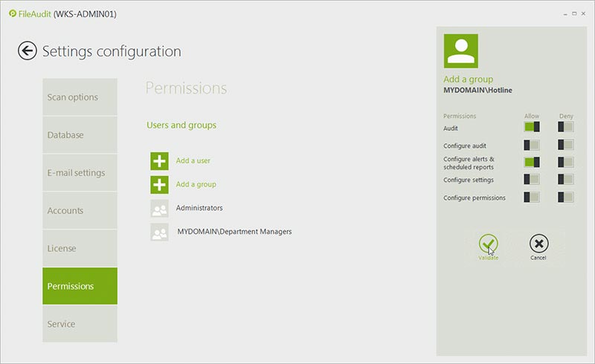595x364 pixels.
Task: Select the Administrators group icon
Action: (x=159, y=209)
